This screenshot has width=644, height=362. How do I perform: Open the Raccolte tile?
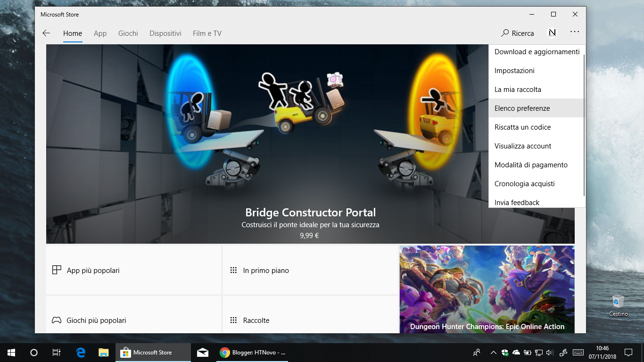coord(310,315)
